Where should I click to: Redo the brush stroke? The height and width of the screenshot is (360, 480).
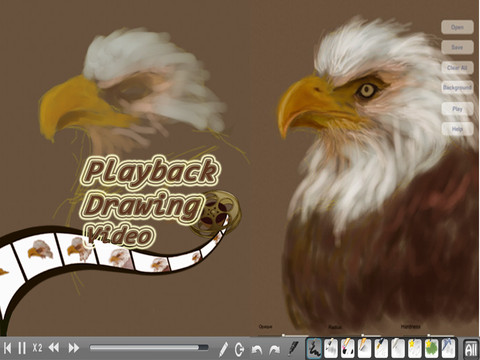coord(275,349)
